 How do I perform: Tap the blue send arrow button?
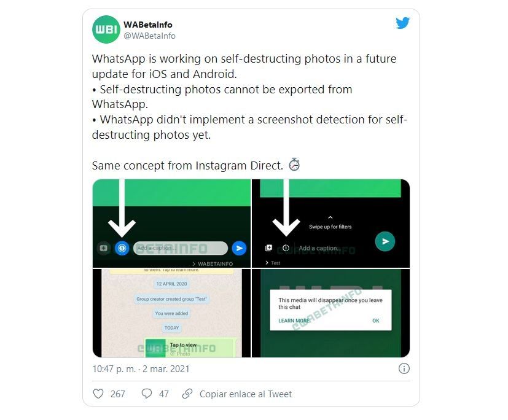[x=239, y=248]
